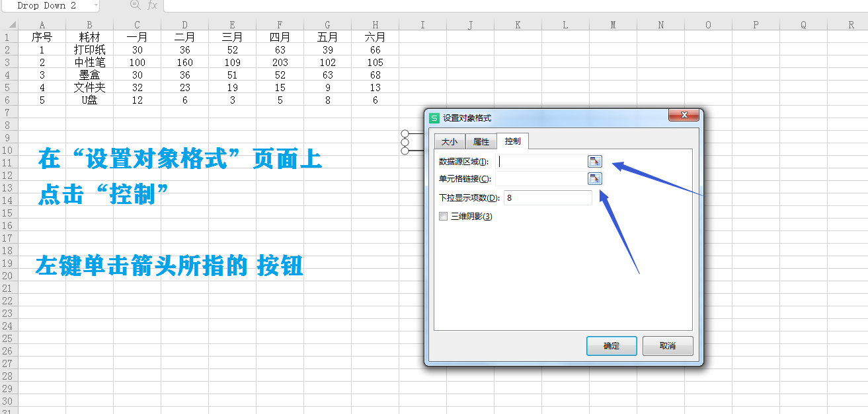
Task: Click cell containing 耗材
Action: (89, 37)
